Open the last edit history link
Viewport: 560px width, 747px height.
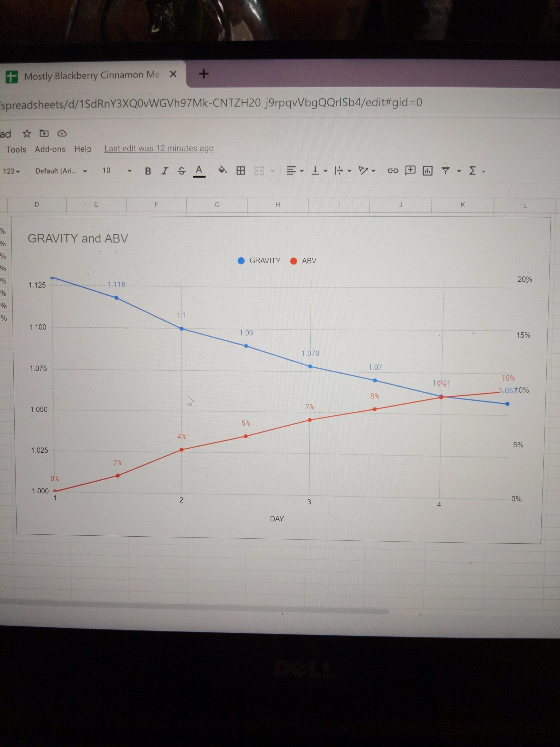[159, 148]
